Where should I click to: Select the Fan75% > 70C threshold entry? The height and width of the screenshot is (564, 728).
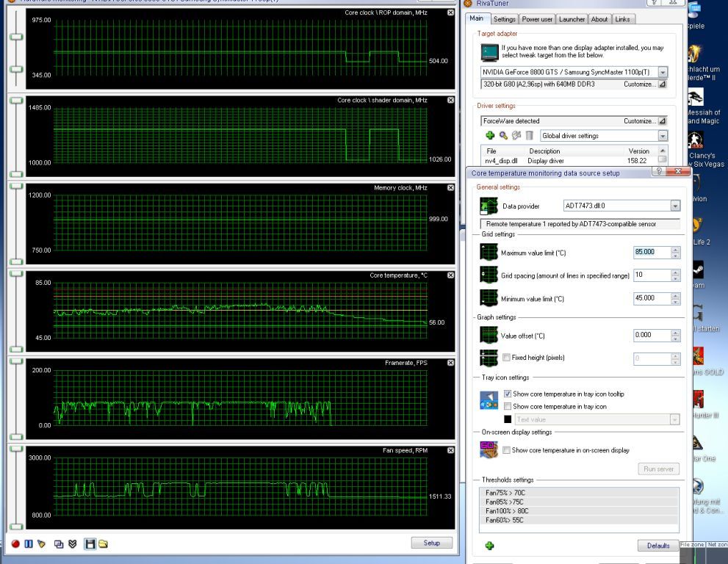coord(579,493)
